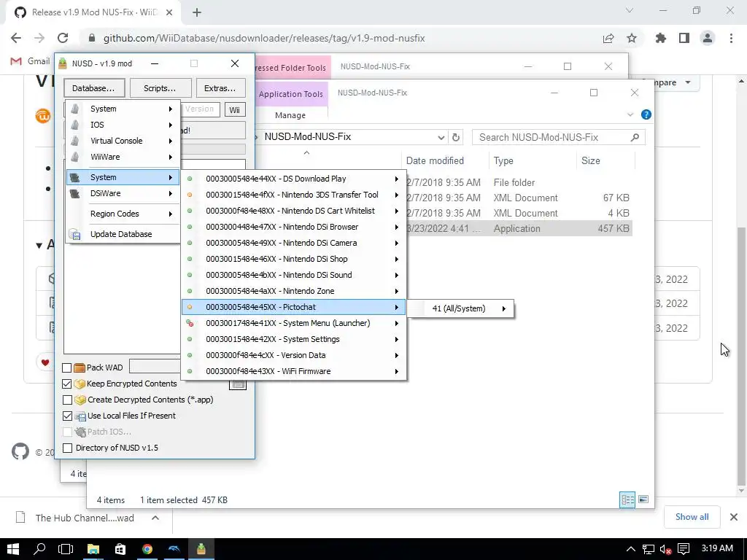The image size is (747, 560).
Task: Open Chrome three-dot menu
Action: pyautogui.click(x=731, y=38)
